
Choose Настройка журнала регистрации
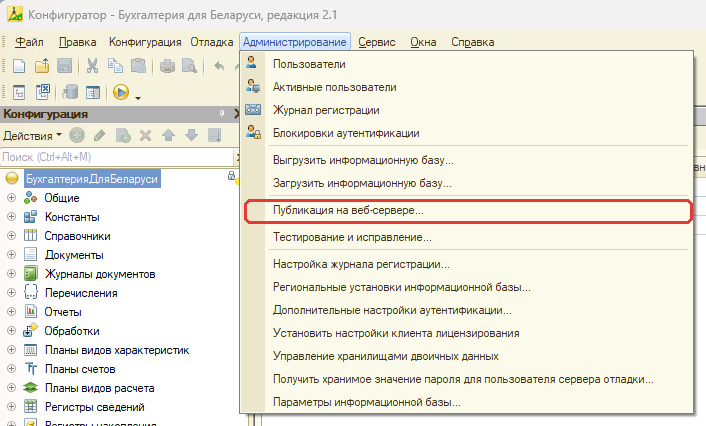466,264
